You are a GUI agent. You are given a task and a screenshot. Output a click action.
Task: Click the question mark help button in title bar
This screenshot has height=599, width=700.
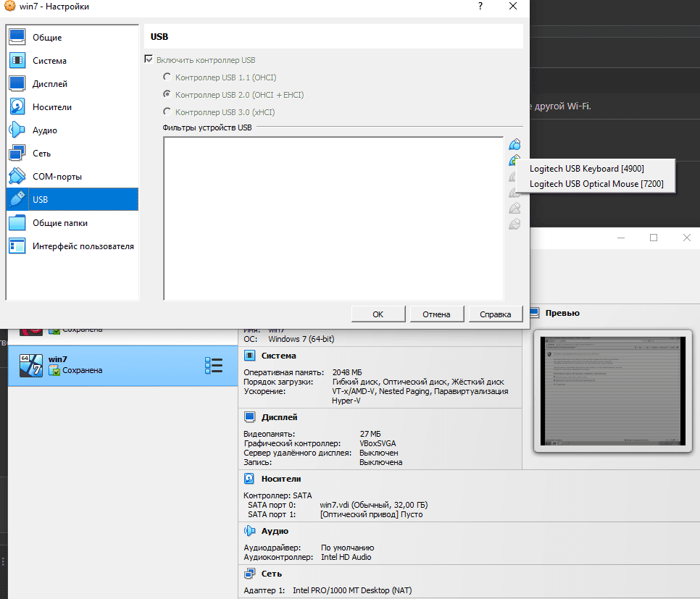(x=480, y=7)
